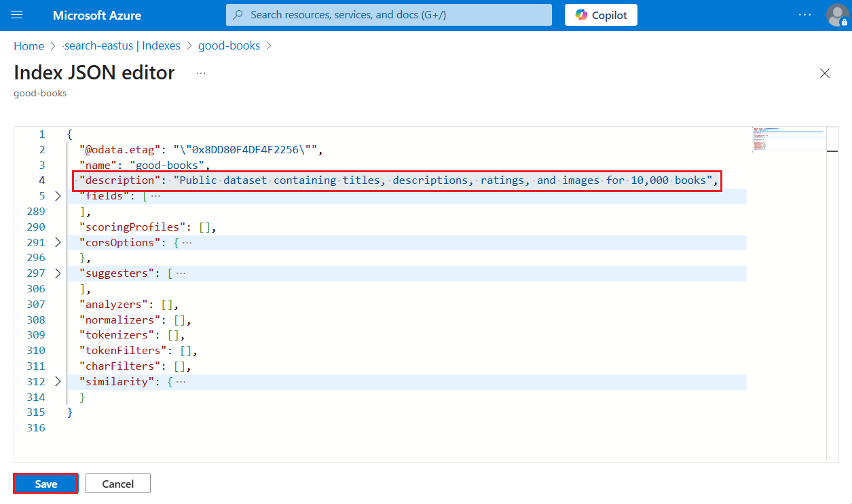Open the good-books breadcrumb menu
This screenshot has width=852, height=504.
(x=229, y=45)
